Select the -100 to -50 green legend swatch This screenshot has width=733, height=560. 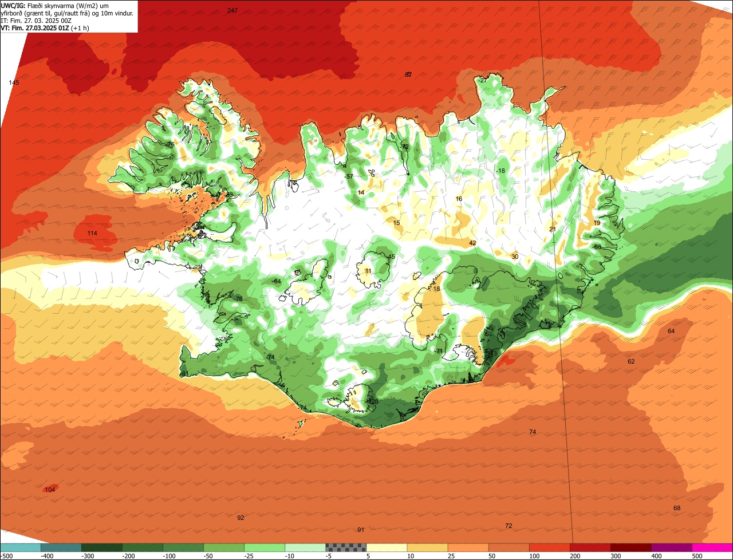183,547
